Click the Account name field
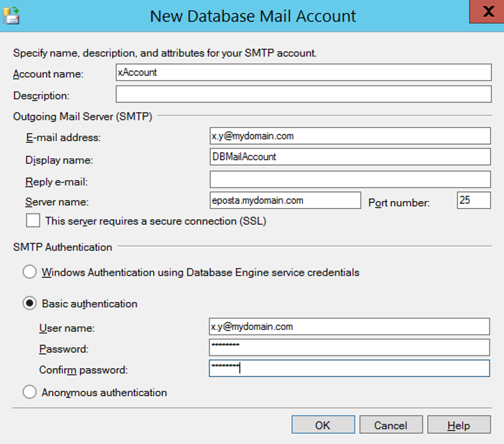504x444 pixels. (x=304, y=72)
